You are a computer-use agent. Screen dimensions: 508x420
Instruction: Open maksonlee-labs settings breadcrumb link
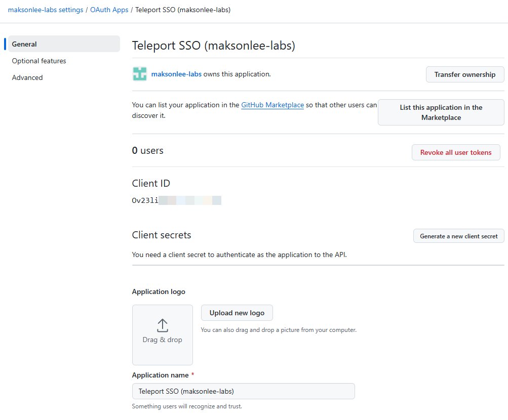point(46,10)
